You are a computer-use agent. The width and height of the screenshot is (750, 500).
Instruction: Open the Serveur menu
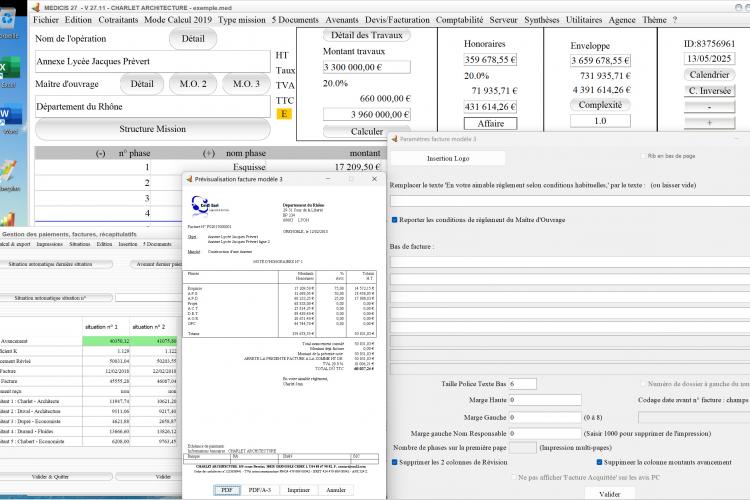[x=504, y=20]
